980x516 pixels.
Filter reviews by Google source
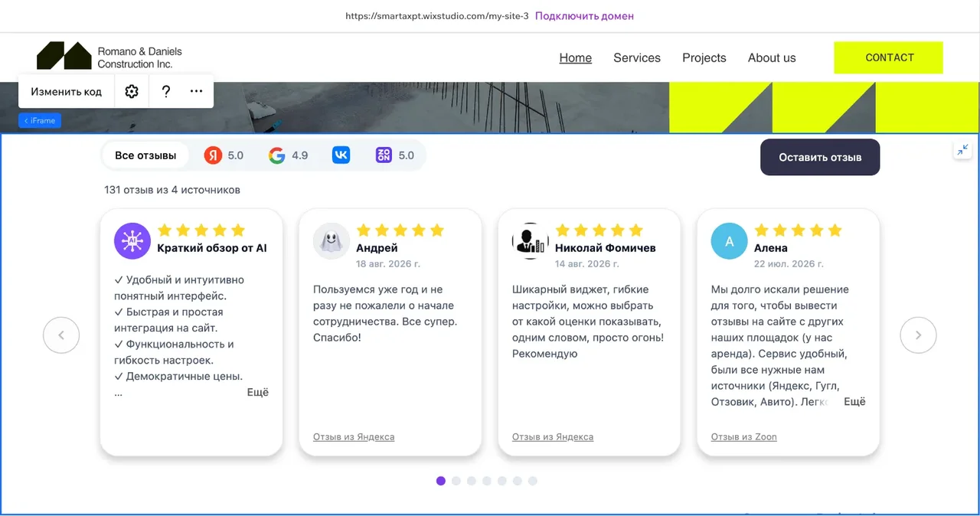click(288, 155)
